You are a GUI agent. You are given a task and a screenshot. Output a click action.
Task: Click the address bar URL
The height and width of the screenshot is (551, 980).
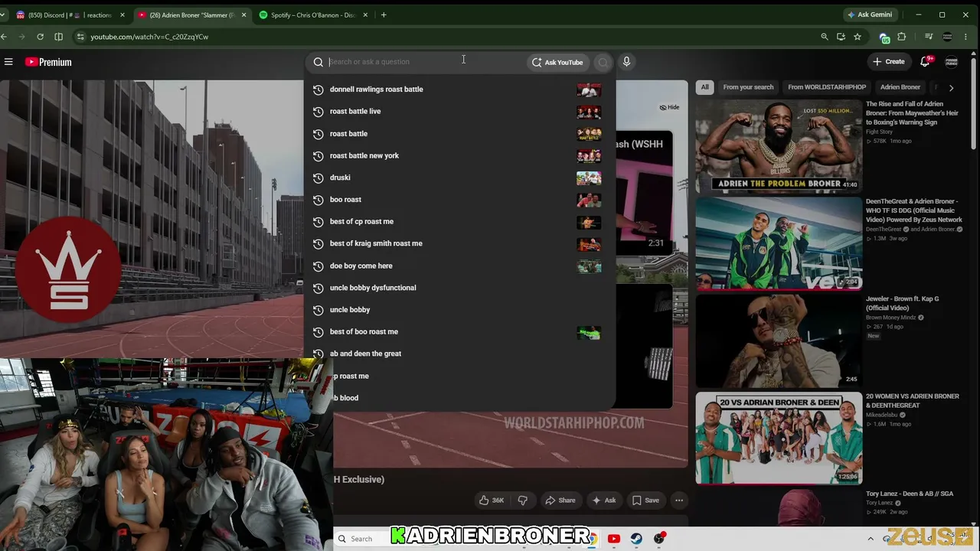pos(149,37)
